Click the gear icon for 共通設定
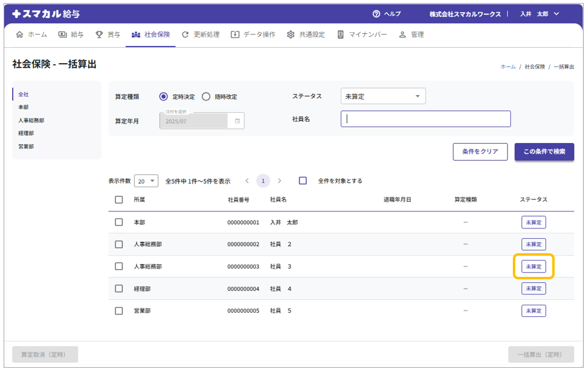The height and width of the screenshot is (372, 588). click(x=291, y=35)
